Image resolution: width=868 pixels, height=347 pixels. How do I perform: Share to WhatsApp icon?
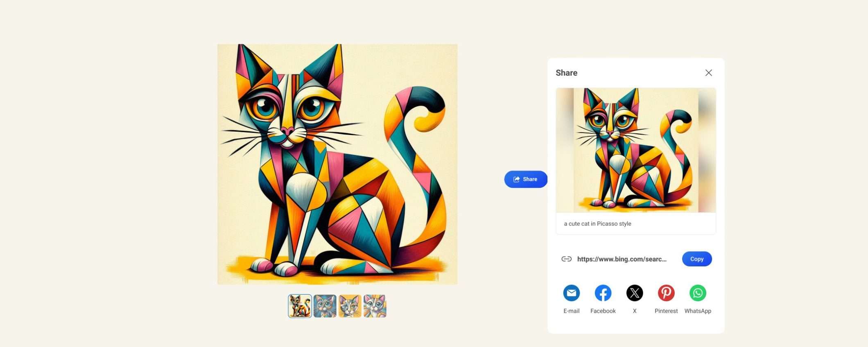coord(698,293)
